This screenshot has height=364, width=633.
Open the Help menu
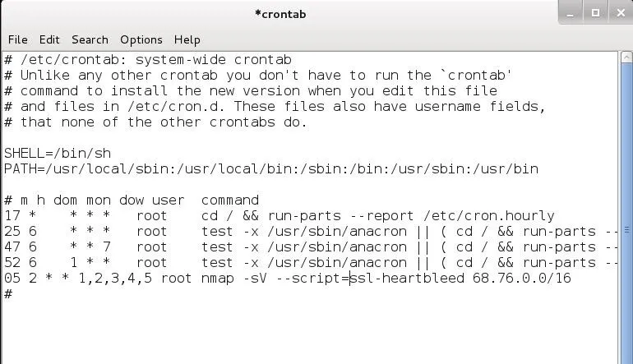pyautogui.click(x=187, y=40)
